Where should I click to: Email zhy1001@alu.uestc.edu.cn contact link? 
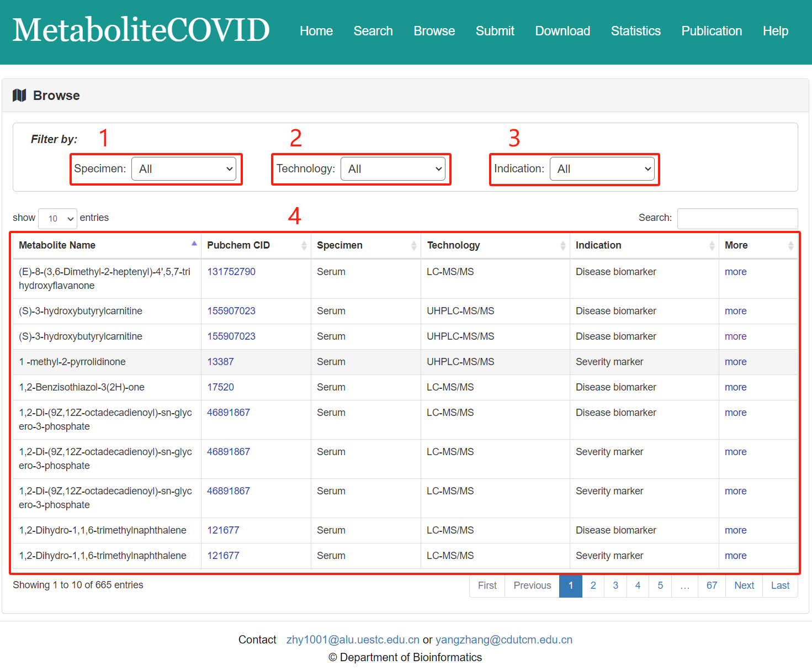click(x=353, y=640)
